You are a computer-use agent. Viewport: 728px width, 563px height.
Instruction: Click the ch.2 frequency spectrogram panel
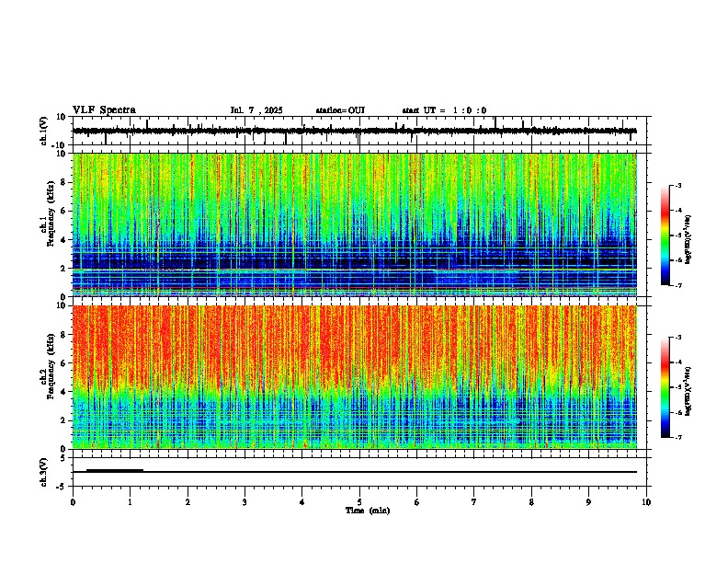point(359,377)
